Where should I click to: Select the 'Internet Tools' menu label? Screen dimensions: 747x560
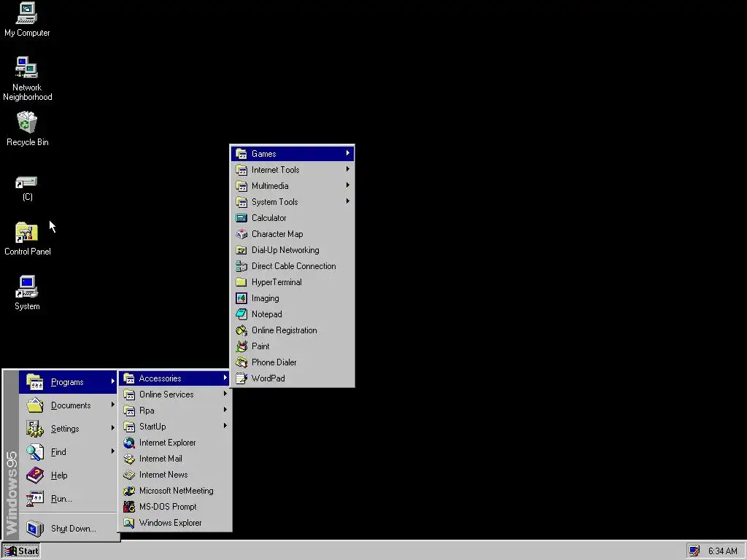click(275, 170)
